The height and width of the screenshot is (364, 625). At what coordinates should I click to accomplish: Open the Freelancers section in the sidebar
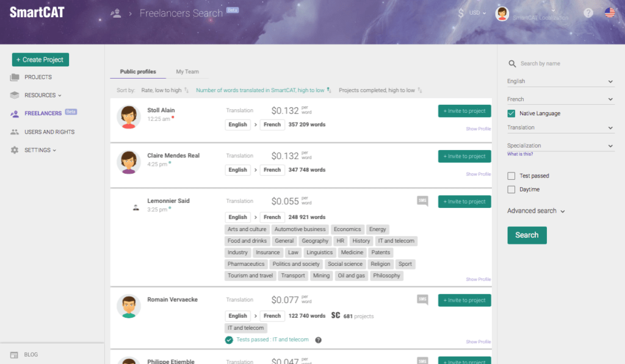point(43,113)
